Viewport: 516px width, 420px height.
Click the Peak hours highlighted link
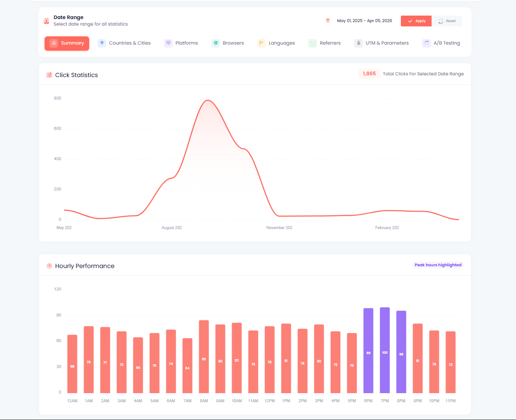438,265
